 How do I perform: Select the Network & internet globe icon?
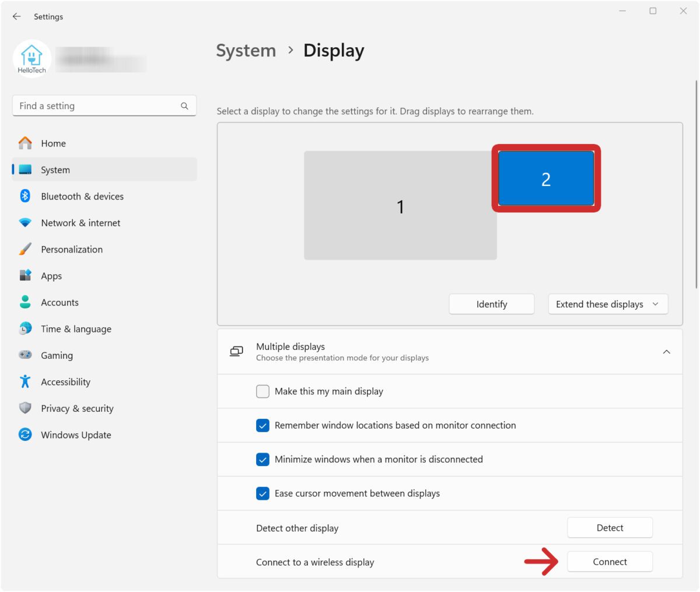click(x=24, y=222)
